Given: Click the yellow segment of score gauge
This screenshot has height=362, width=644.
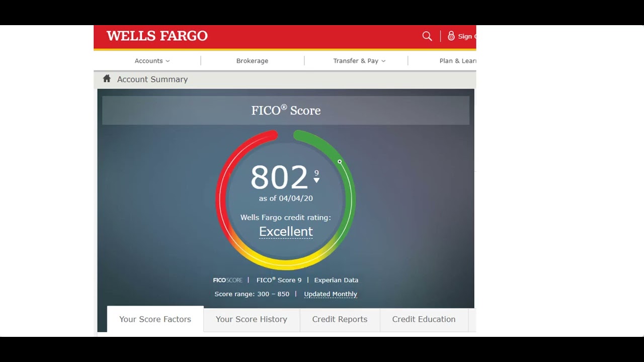Looking at the screenshot, I should (x=286, y=264).
